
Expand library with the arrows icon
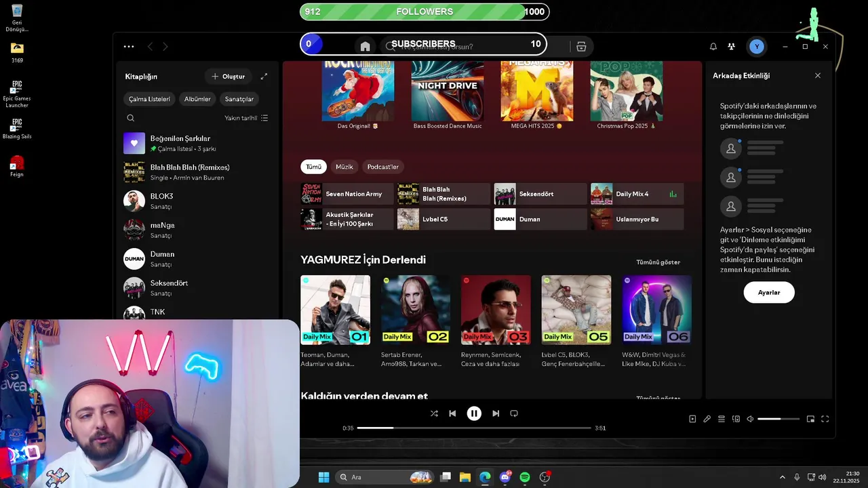(x=264, y=77)
